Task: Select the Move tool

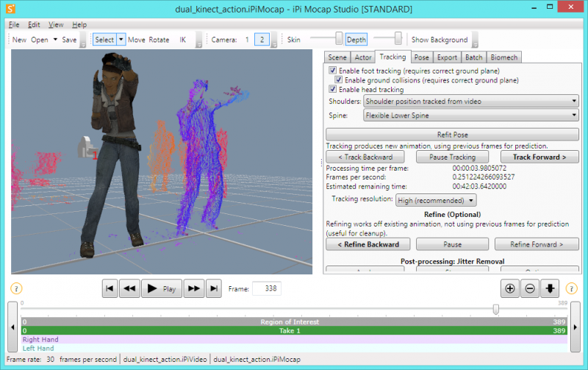Action: pyautogui.click(x=137, y=40)
